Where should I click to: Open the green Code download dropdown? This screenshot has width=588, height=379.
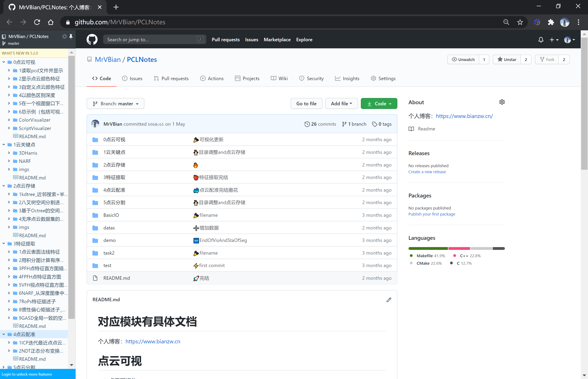[x=379, y=104]
